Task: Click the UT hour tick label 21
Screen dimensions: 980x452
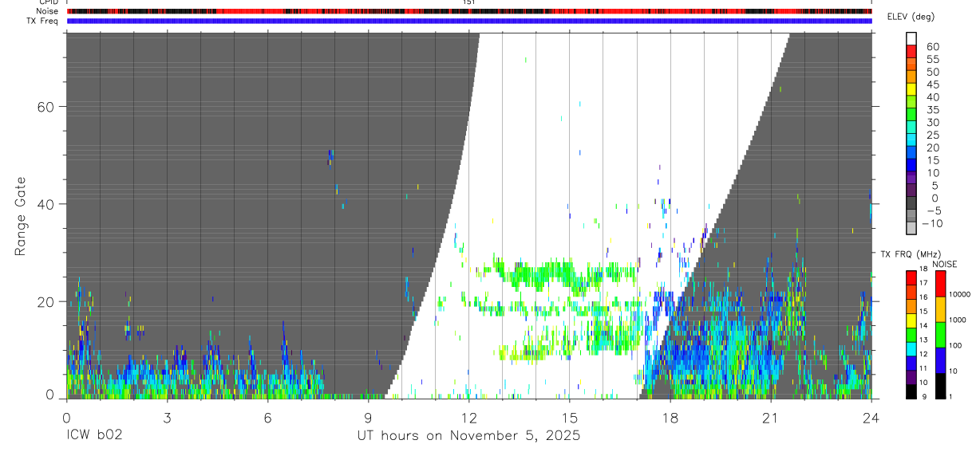Action: click(770, 418)
